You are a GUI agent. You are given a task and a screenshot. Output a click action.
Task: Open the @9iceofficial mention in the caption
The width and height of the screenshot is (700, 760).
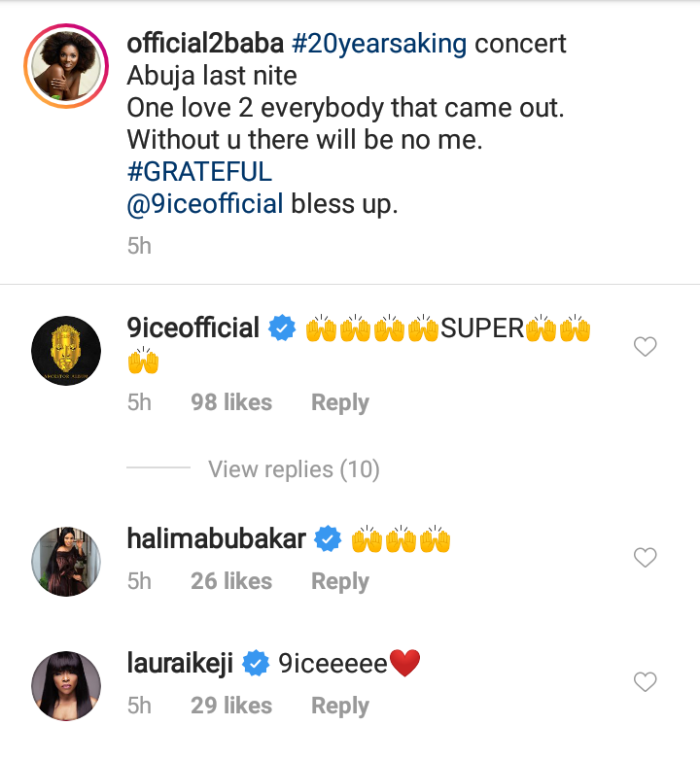coord(205,205)
